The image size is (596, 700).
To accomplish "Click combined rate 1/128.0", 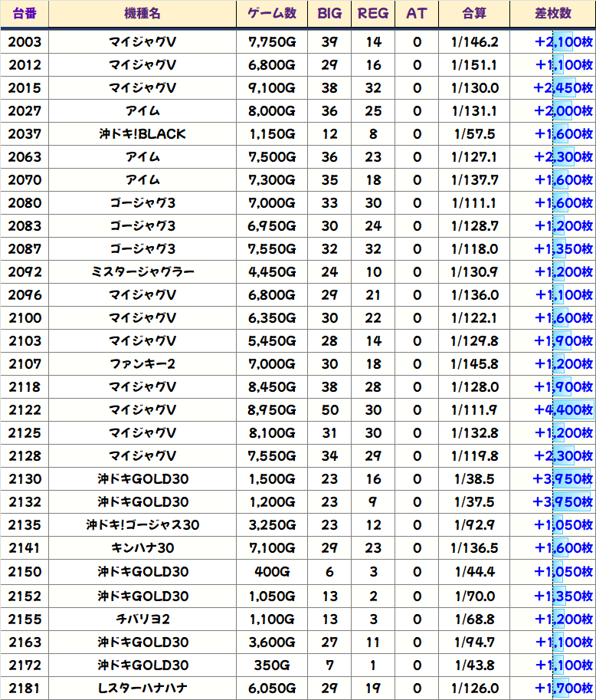I will pos(474,387).
